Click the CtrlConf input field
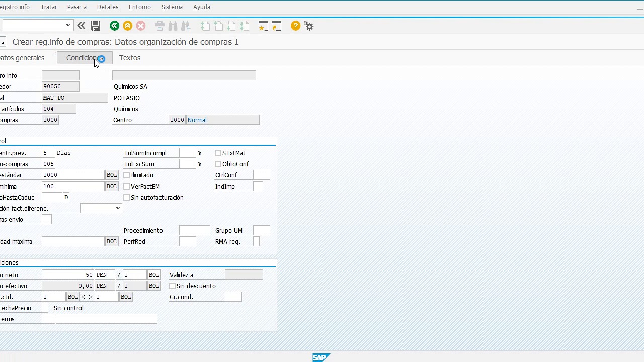This screenshot has width=644, height=362. [261, 175]
